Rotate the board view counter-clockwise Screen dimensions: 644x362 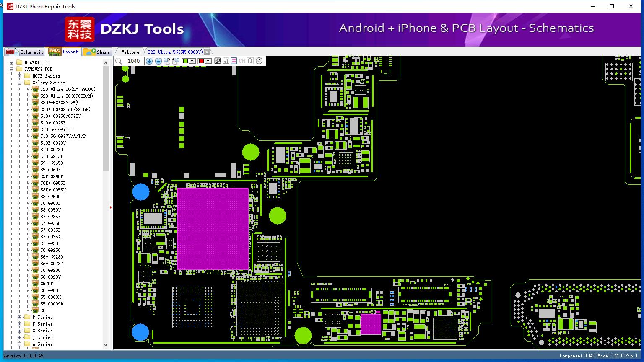[x=176, y=61]
